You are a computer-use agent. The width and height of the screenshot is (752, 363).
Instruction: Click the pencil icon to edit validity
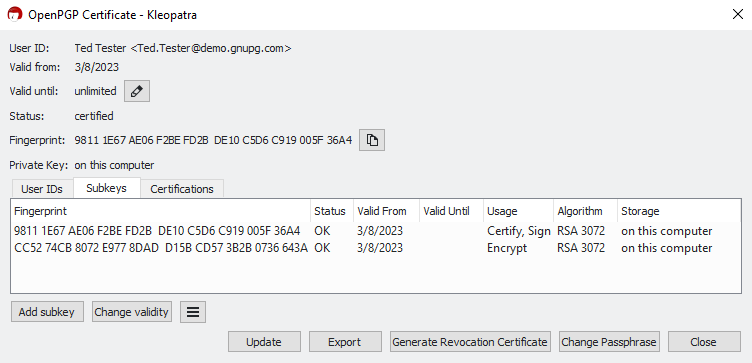click(137, 91)
